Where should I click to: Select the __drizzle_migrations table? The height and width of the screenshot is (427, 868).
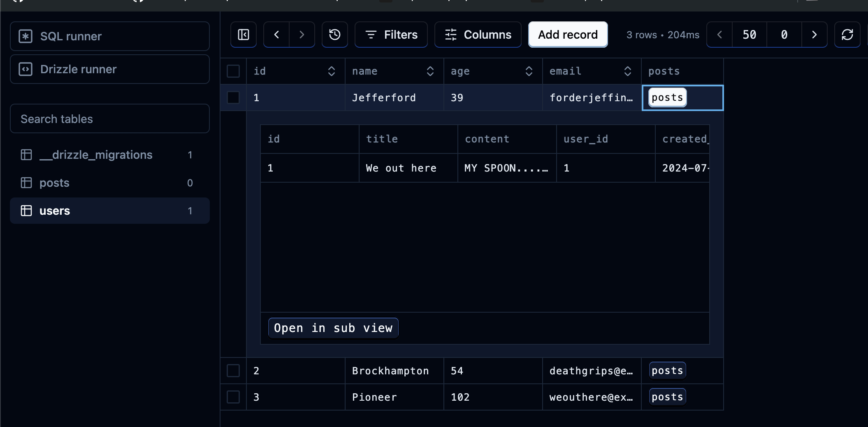[x=110, y=155]
